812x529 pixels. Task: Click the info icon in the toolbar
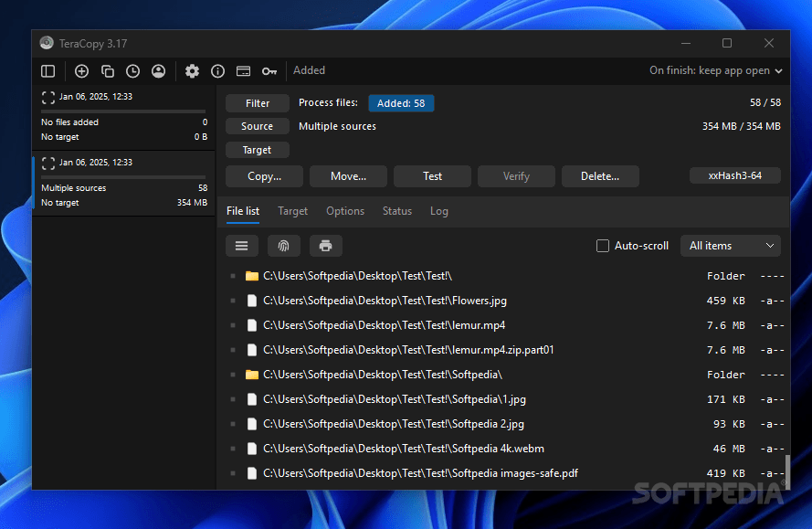point(217,70)
